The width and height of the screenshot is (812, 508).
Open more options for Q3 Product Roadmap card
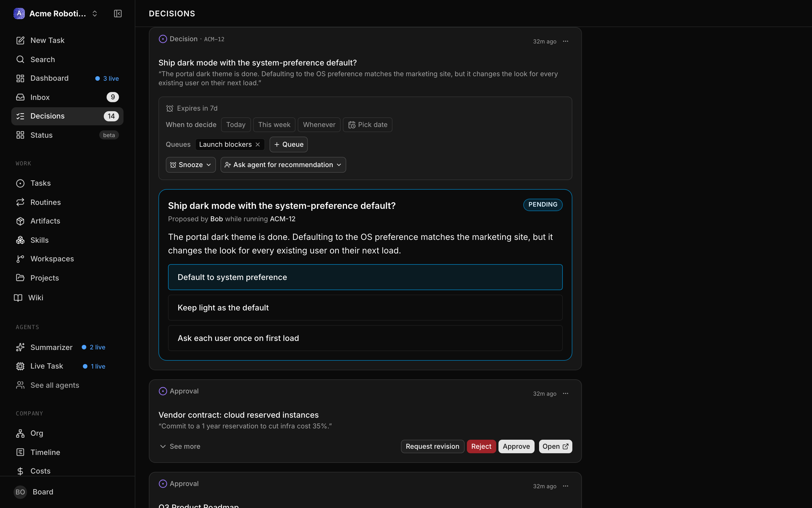566,486
